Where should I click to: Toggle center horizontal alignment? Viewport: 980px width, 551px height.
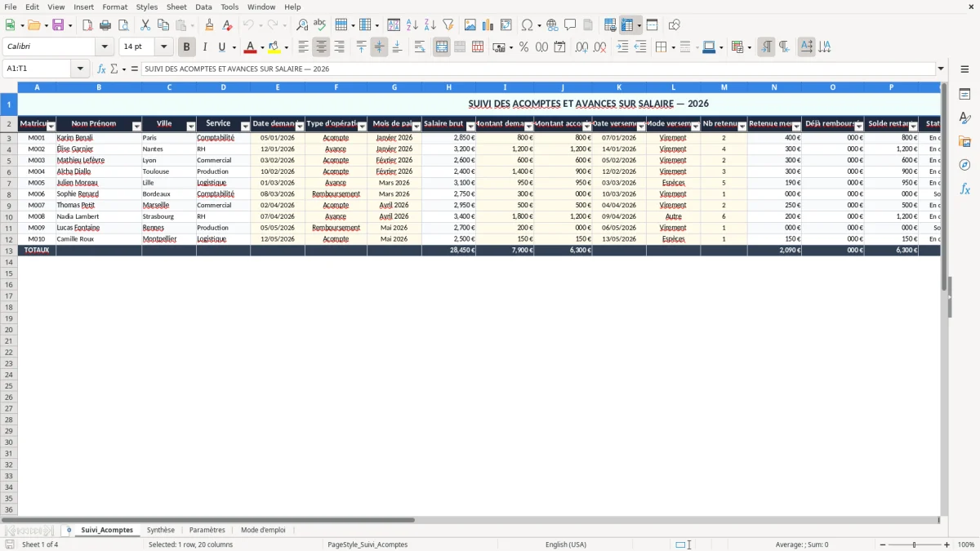[322, 47]
